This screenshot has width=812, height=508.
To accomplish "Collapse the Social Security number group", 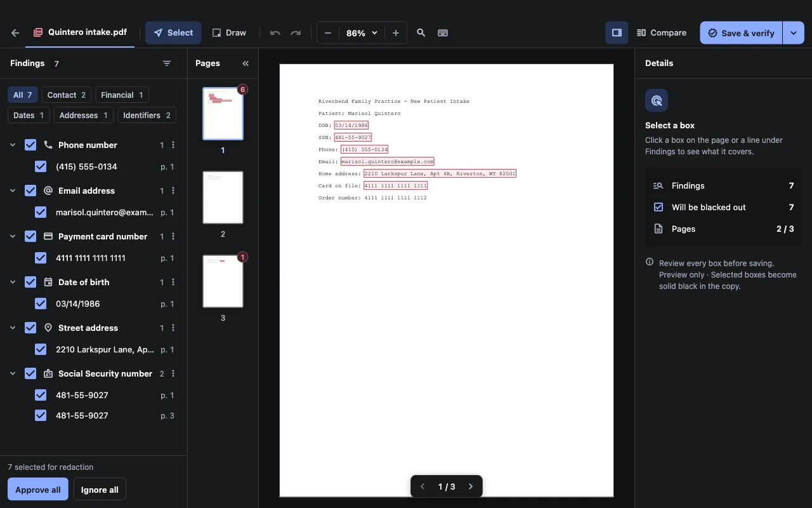I will point(13,373).
